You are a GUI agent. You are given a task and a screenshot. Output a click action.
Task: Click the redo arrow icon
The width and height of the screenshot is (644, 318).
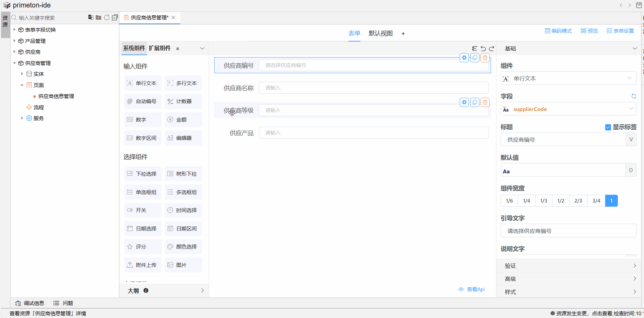tap(491, 49)
